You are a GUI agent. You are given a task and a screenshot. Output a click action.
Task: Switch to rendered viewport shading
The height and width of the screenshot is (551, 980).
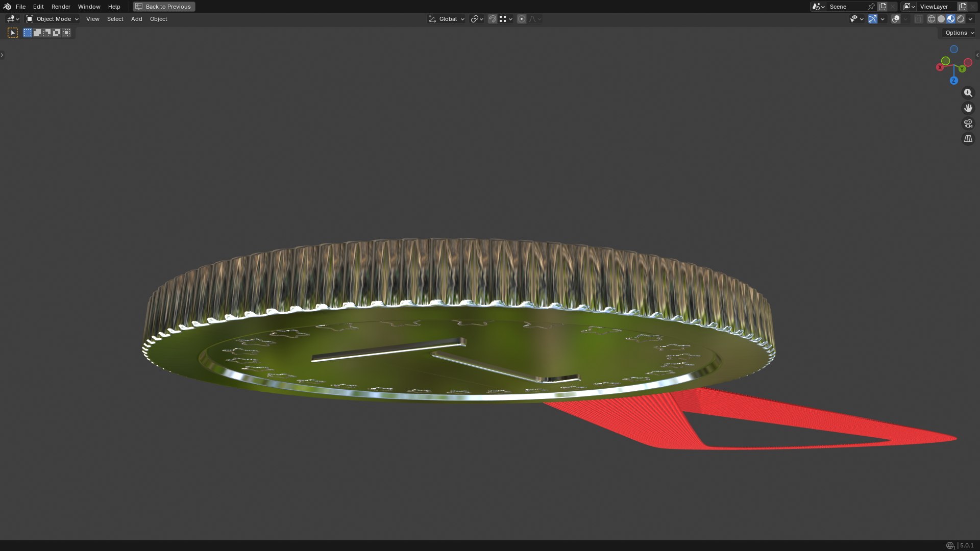click(x=961, y=19)
